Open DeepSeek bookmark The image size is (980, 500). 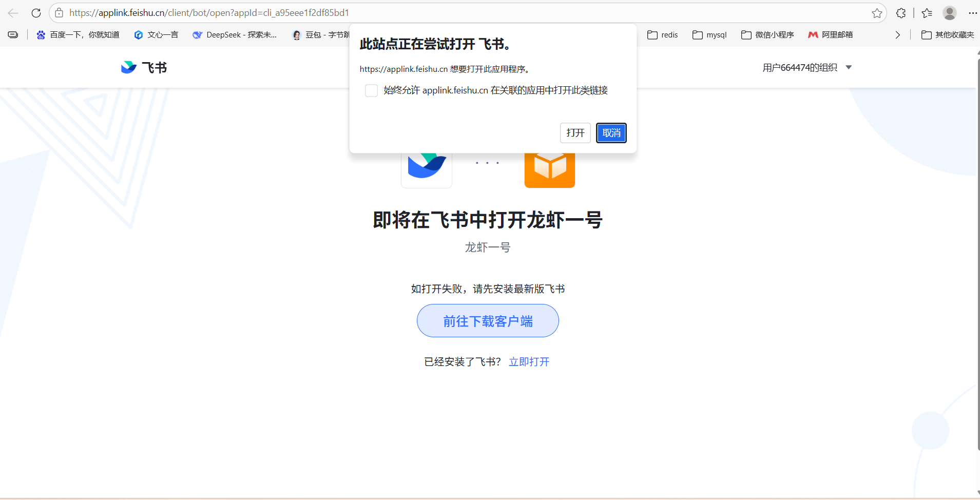235,35
